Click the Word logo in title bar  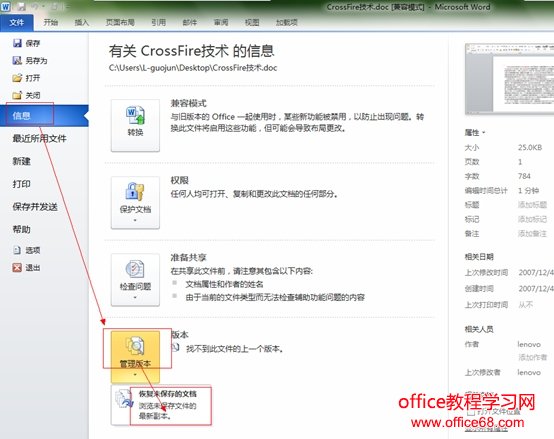point(5,6)
